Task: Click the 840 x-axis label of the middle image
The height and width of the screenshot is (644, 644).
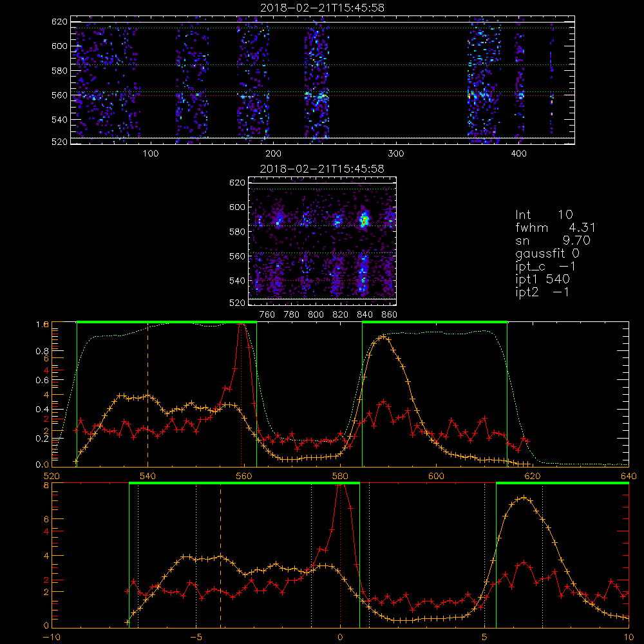Action: coord(365,315)
